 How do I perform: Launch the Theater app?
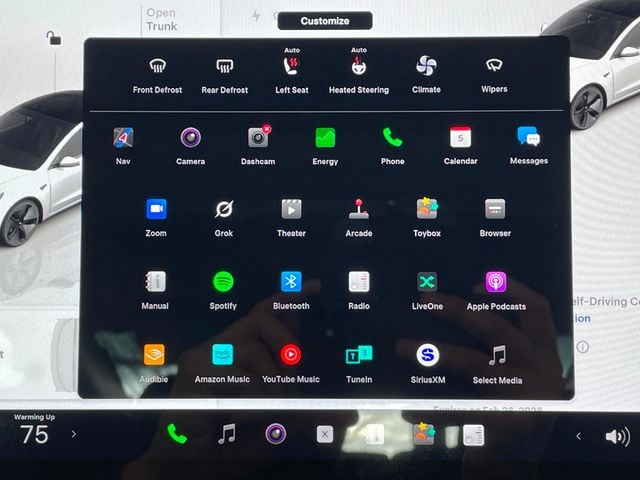click(291, 210)
